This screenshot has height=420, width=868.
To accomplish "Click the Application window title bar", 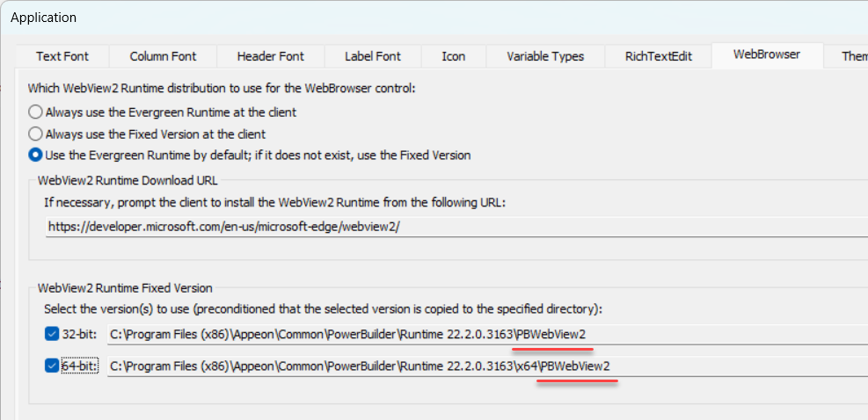I will tap(352, 17).
